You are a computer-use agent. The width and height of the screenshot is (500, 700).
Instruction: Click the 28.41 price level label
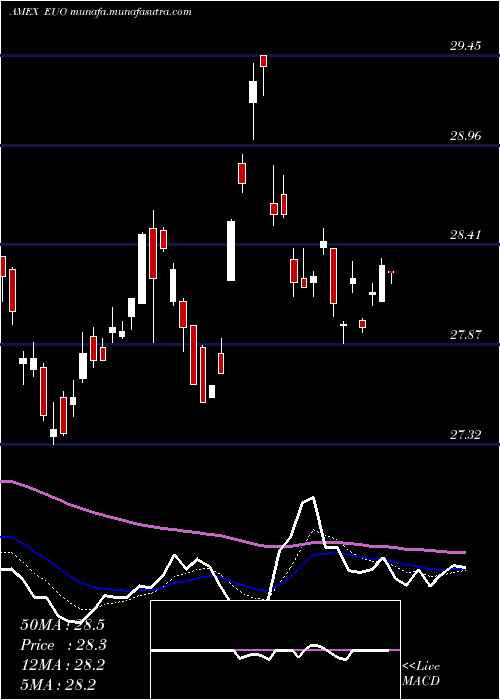(x=466, y=234)
